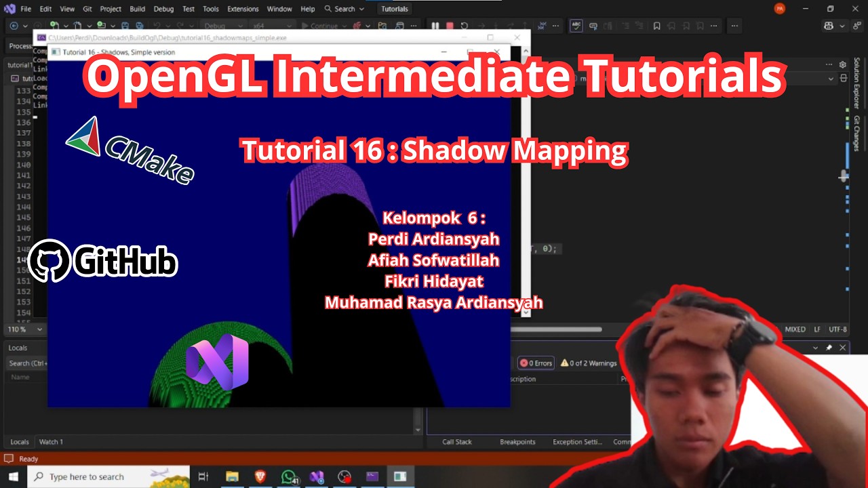Viewport: 868px width, 488px height.
Task: Open the Git Changes side tab
Action: click(856, 134)
